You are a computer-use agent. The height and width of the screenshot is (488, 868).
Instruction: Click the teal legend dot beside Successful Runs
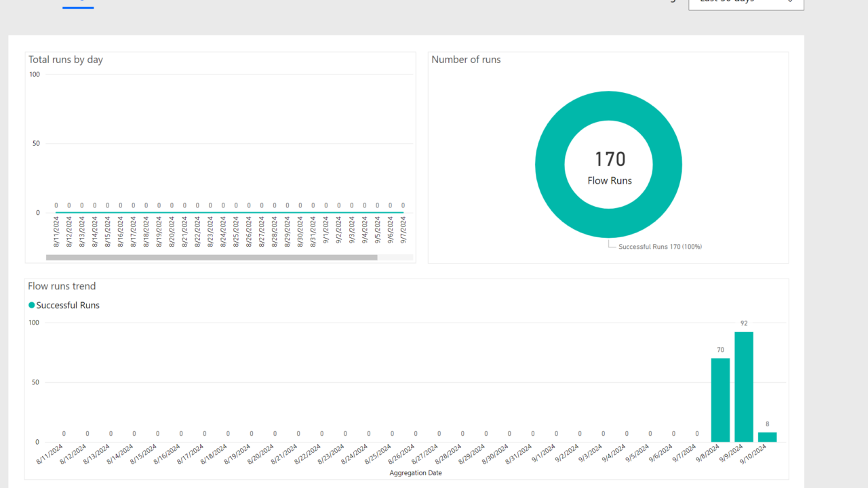click(x=31, y=305)
